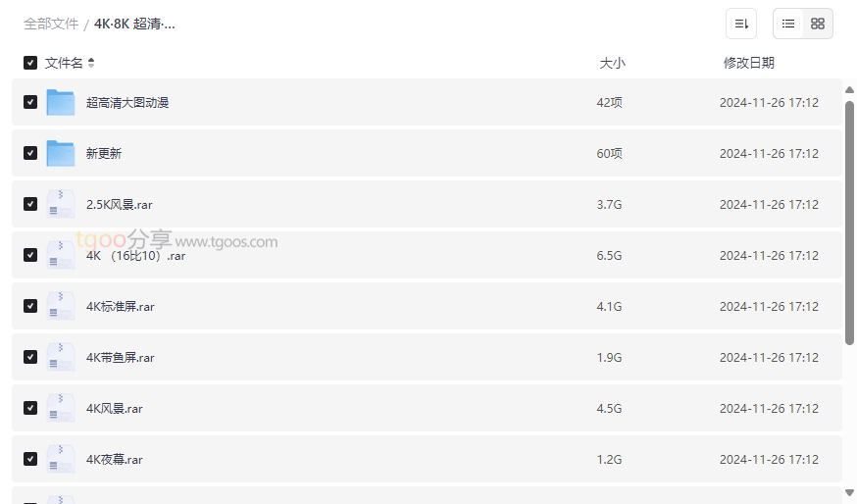The width and height of the screenshot is (857, 504).
Task: Click the 4K·8K 超清 breadcrumb
Action: (x=134, y=24)
